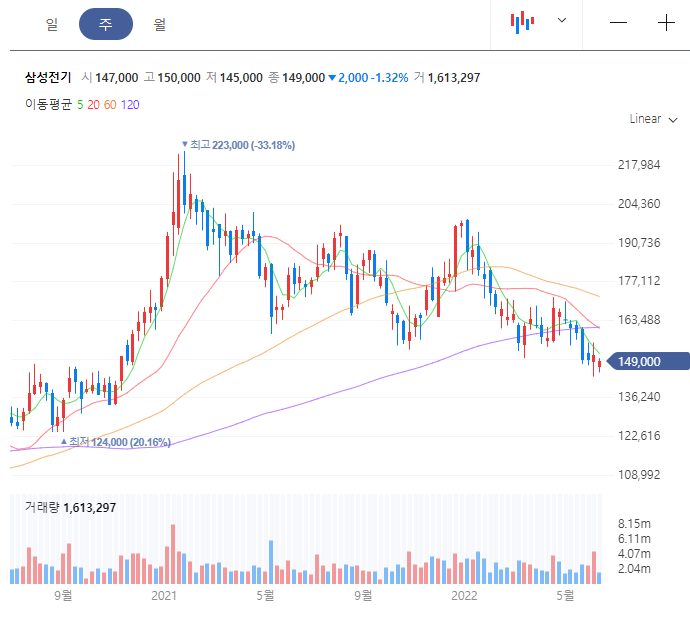Click the 136,240 price axis label
This screenshot has height=619, width=690.
click(639, 397)
